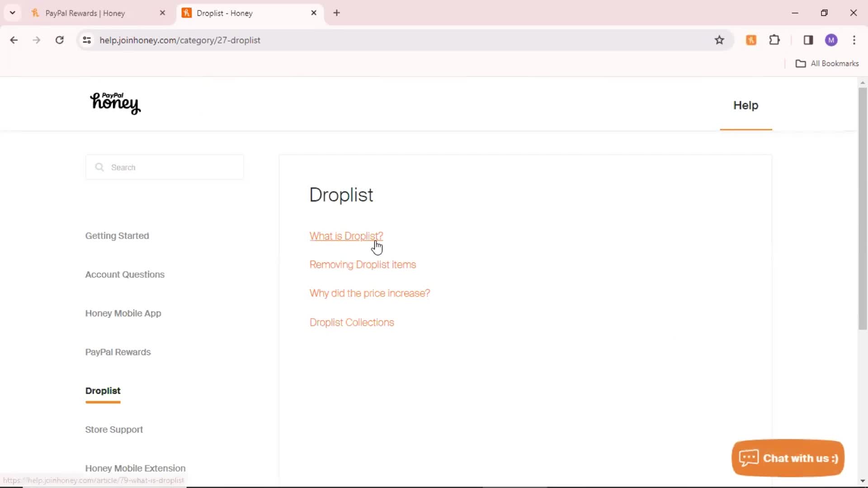
Task: Select the Store Support menu item
Action: (x=114, y=429)
